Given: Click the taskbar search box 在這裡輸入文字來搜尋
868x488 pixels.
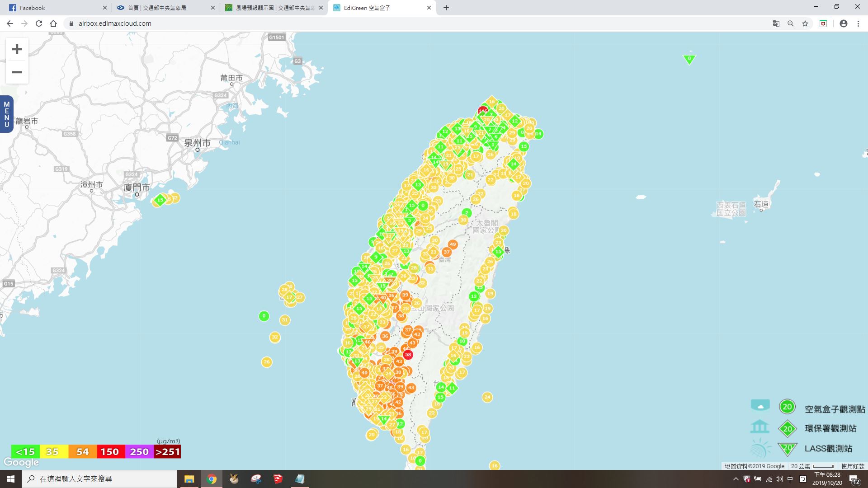Looking at the screenshot, I should tap(99, 479).
